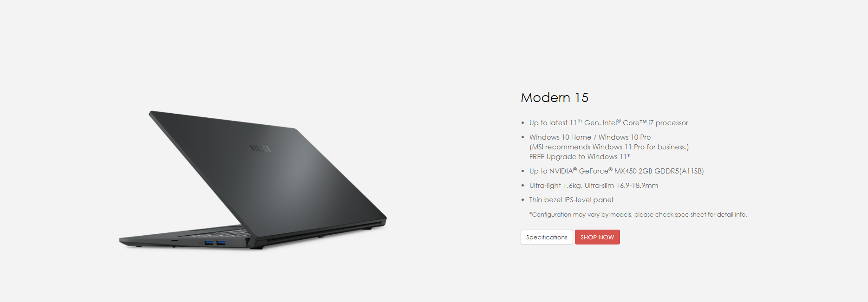Click the Modern 15 heading
The image size is (868, 302).
click(x=555, y=97)
